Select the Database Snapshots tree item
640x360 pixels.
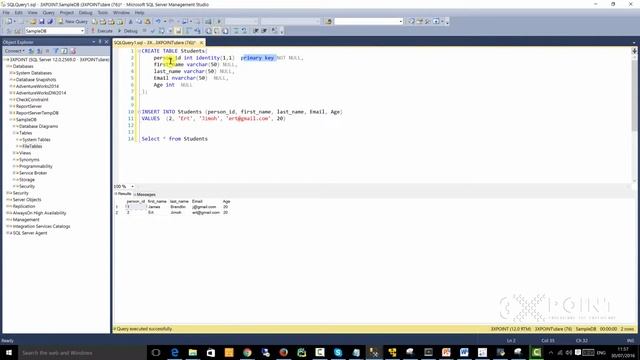pyautogui.click(x=36, y=80)
